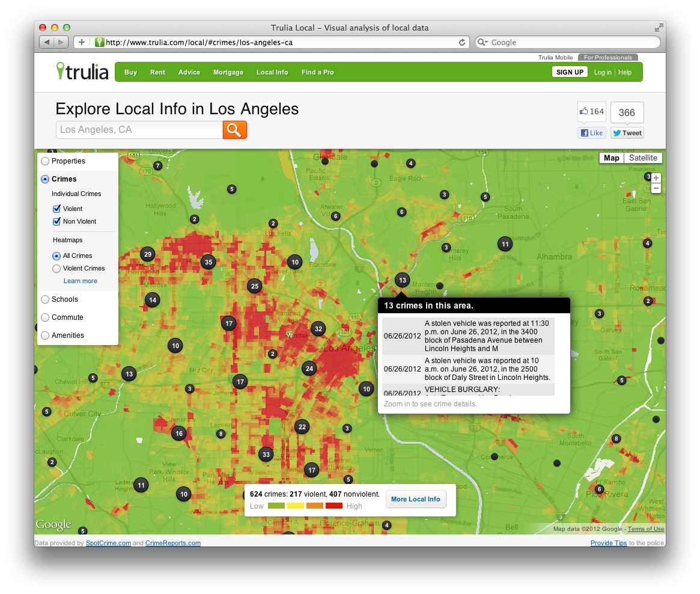Click the More Local Info button

click(416, 500)
